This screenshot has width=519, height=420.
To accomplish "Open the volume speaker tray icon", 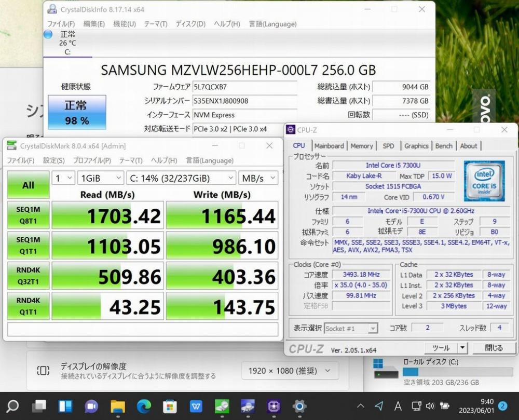I will [x=430, y=406].
